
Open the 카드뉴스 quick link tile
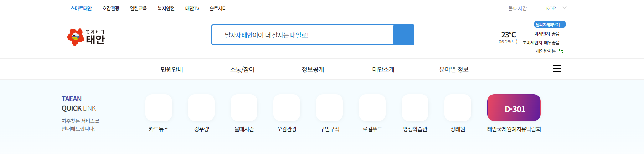[x=159, y=107]
